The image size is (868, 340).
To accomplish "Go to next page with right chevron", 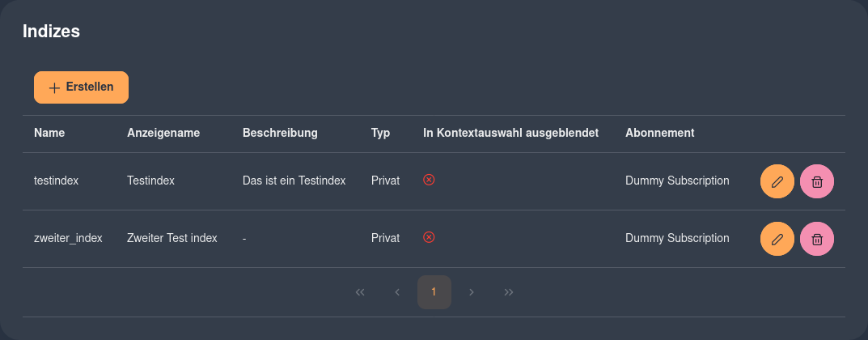I will pyautogui.click(x=472, y=291).
